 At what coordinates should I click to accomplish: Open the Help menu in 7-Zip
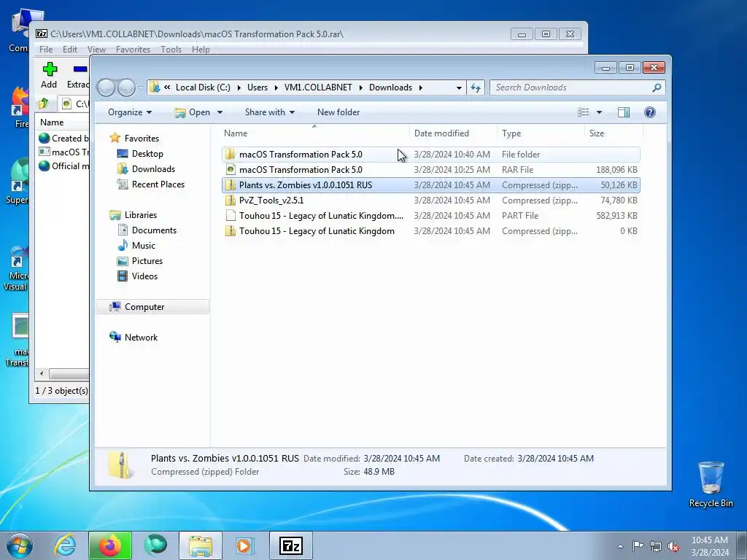[x=201, y=50]
